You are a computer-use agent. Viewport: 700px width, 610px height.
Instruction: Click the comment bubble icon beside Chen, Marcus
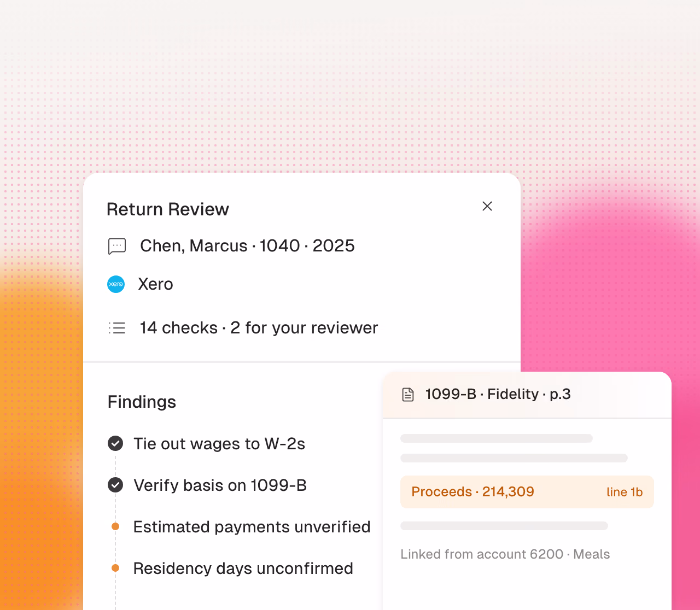coord(117,247)
